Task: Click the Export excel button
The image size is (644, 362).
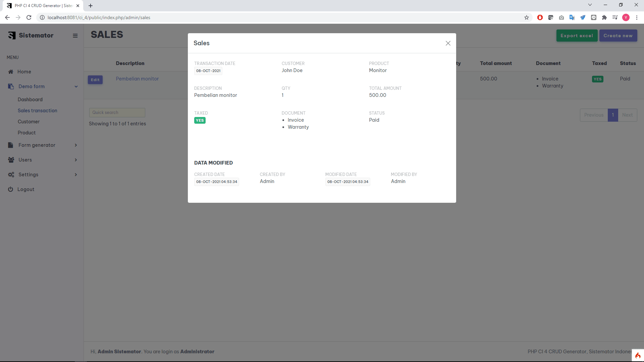Action: 577,36
